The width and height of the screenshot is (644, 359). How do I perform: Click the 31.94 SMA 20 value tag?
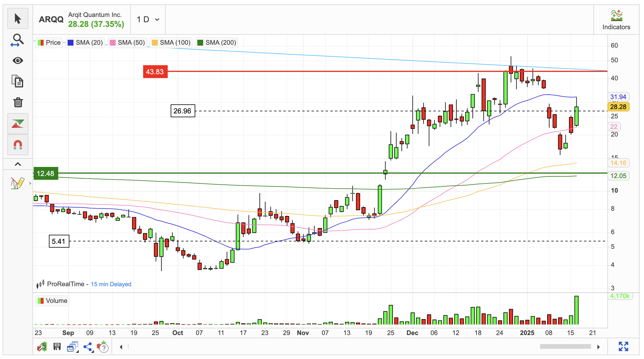[x=619, y=97]
